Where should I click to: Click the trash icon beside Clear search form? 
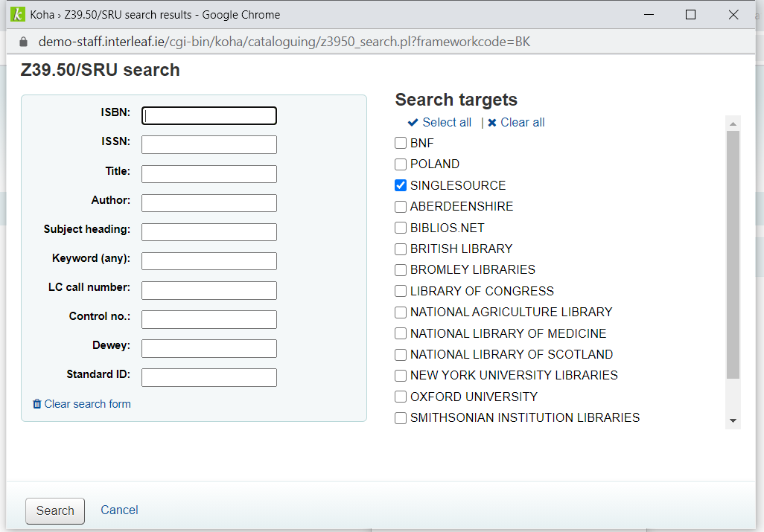(x=37, y=404)
